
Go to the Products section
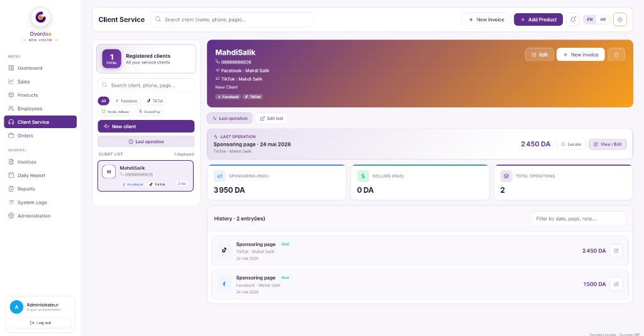click(40, 95)
